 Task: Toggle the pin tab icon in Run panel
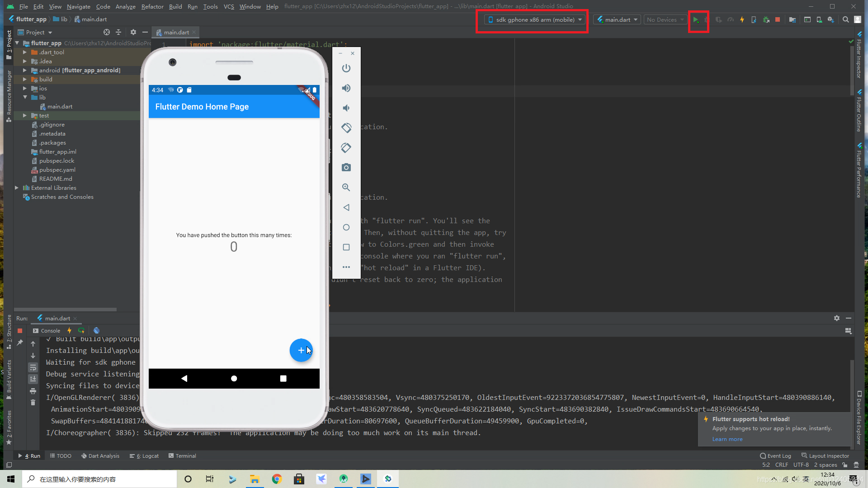coord(20,343)
